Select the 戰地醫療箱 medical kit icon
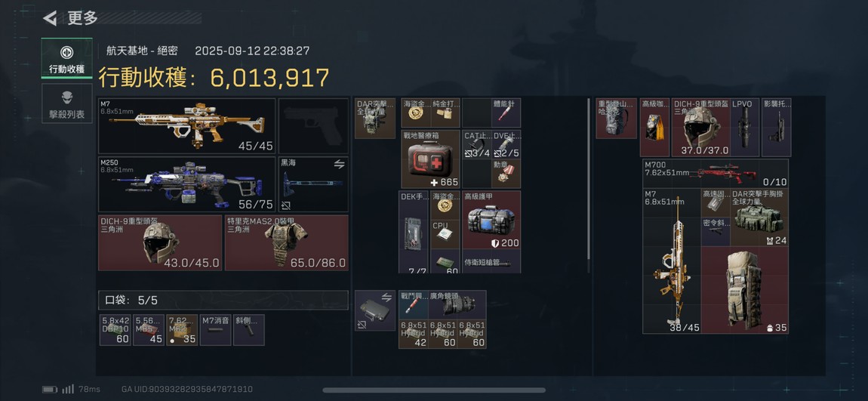The width and height of the screenshot is (868, 401). [431, 159]
